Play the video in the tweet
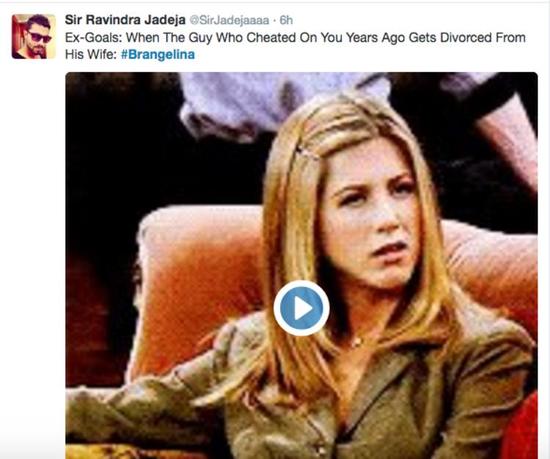This screenshot has height=459, width=550. [x=301, y=308]
